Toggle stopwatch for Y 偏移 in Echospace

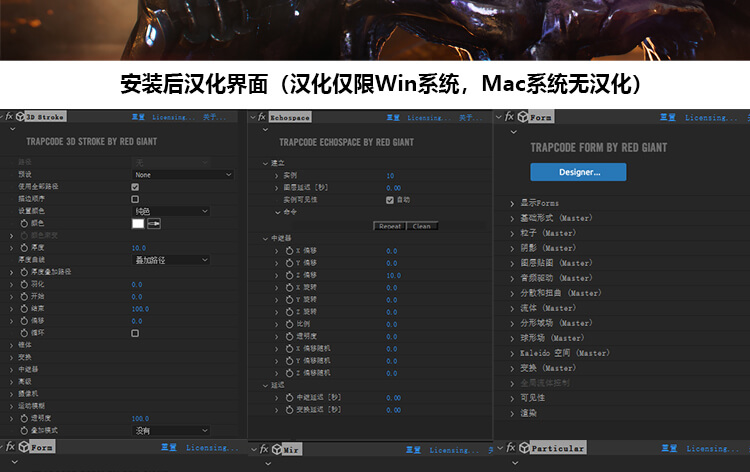[289, 263]
